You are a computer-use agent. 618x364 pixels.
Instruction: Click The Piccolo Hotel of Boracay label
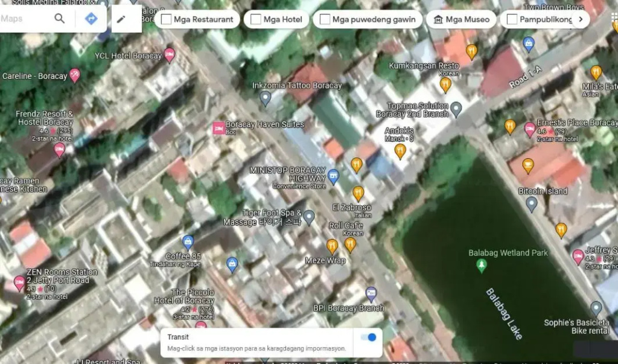click(x=184, y=296)
